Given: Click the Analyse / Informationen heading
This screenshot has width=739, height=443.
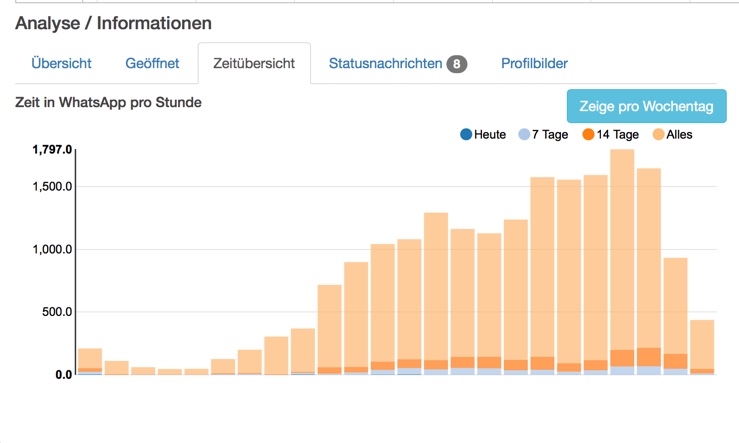Looking at the screenshot, I should click(113, 23).
